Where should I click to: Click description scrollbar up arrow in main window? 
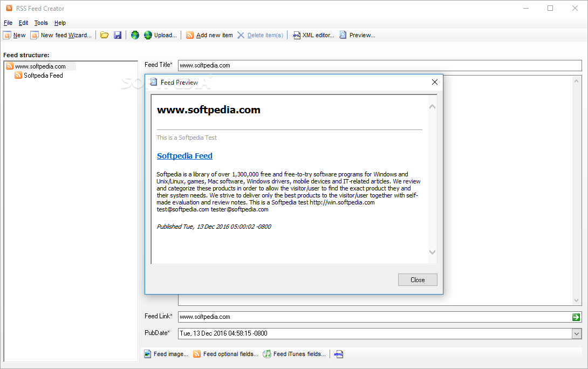point(576,81)
